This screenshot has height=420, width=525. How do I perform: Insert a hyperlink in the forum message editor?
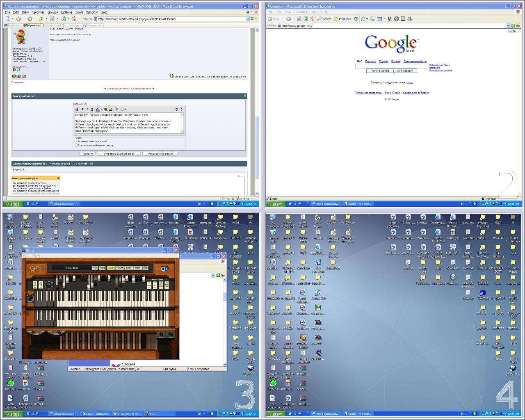coord(106,110)
